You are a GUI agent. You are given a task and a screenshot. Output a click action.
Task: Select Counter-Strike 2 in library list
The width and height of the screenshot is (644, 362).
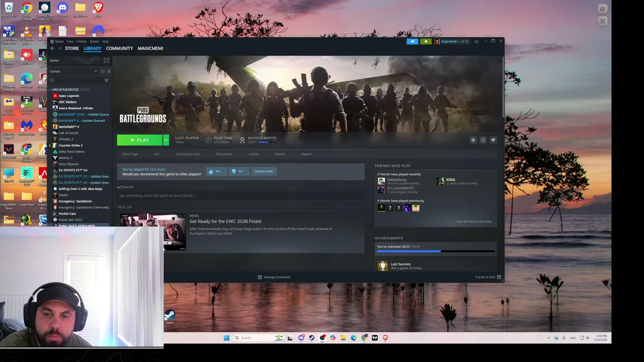pos(70,145)
